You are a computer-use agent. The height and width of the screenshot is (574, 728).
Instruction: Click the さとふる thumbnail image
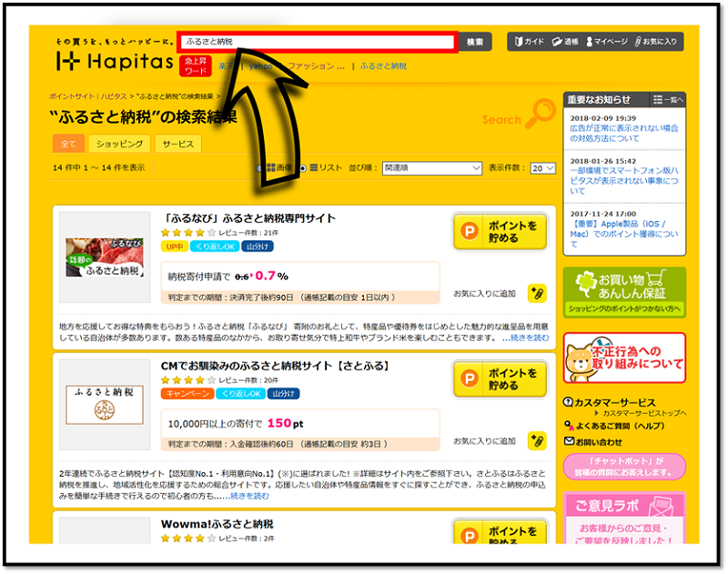tap(105, 404)
